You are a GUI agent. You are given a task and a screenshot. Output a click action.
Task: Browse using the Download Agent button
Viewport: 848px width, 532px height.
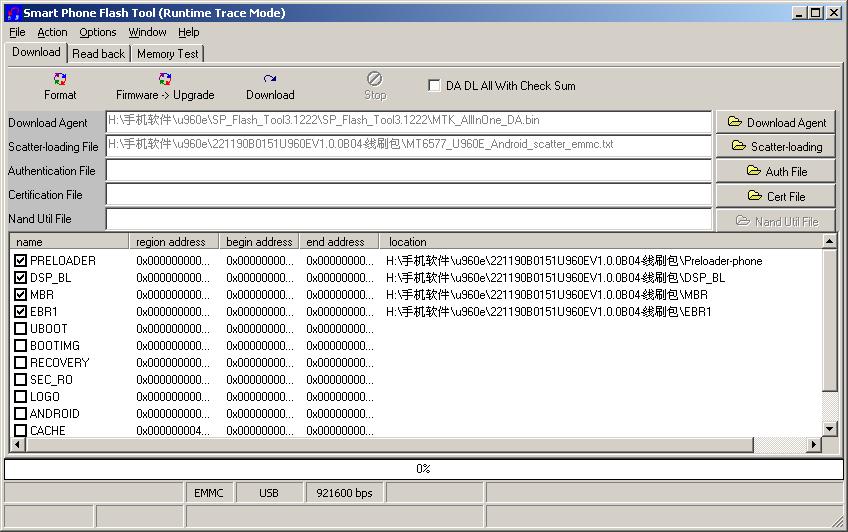(776, 123)
